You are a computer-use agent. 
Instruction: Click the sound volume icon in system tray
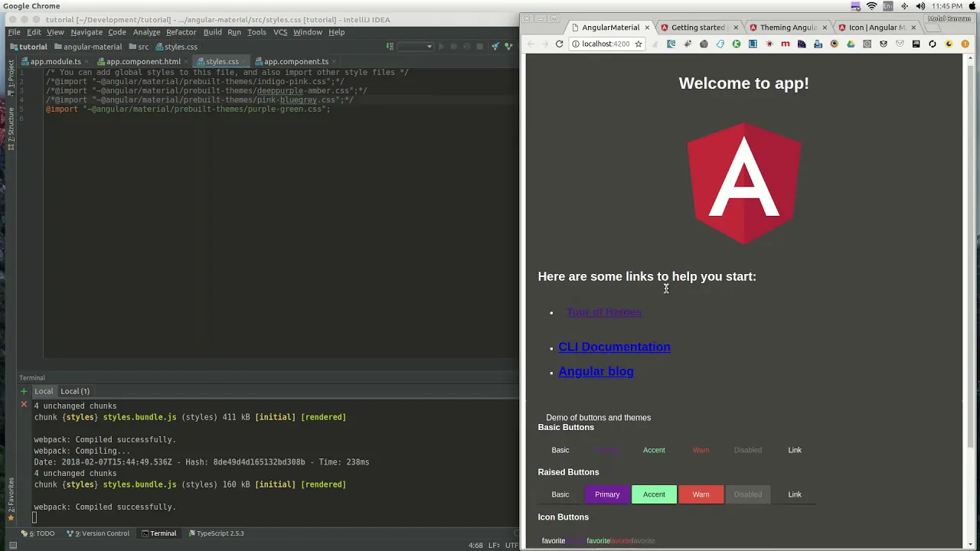[923, 6]
